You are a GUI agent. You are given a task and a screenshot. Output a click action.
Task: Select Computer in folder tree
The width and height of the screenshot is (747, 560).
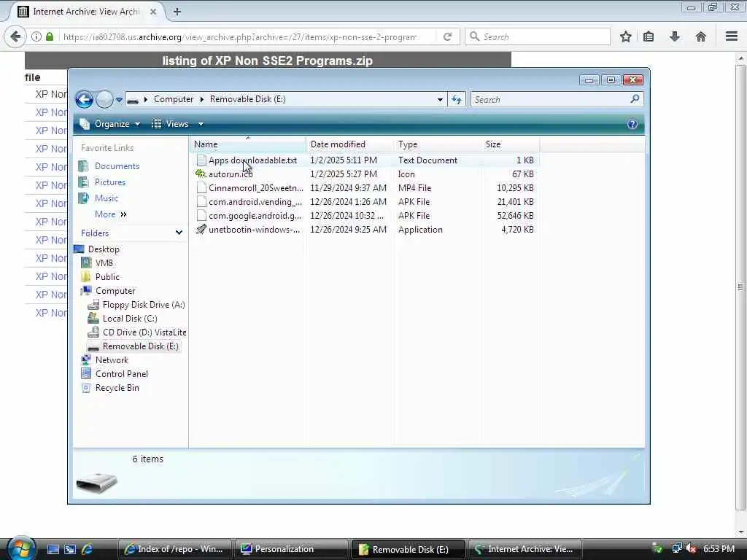click(115, 291)
